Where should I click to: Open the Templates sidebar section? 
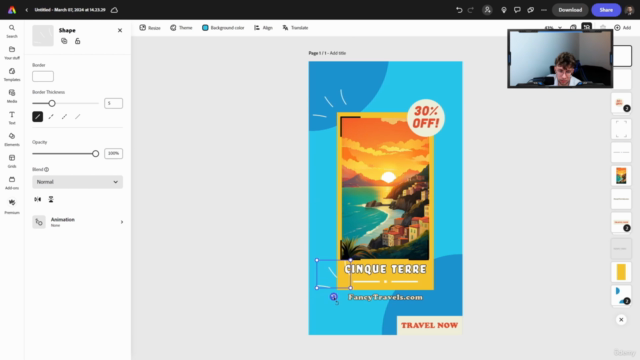coord(12,74)
